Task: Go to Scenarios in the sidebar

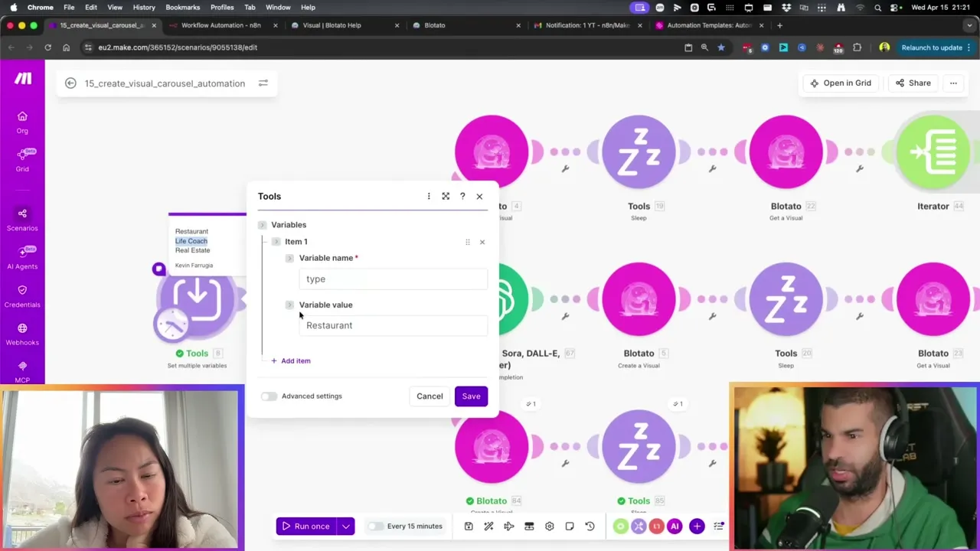Action: tap(22, 220)
